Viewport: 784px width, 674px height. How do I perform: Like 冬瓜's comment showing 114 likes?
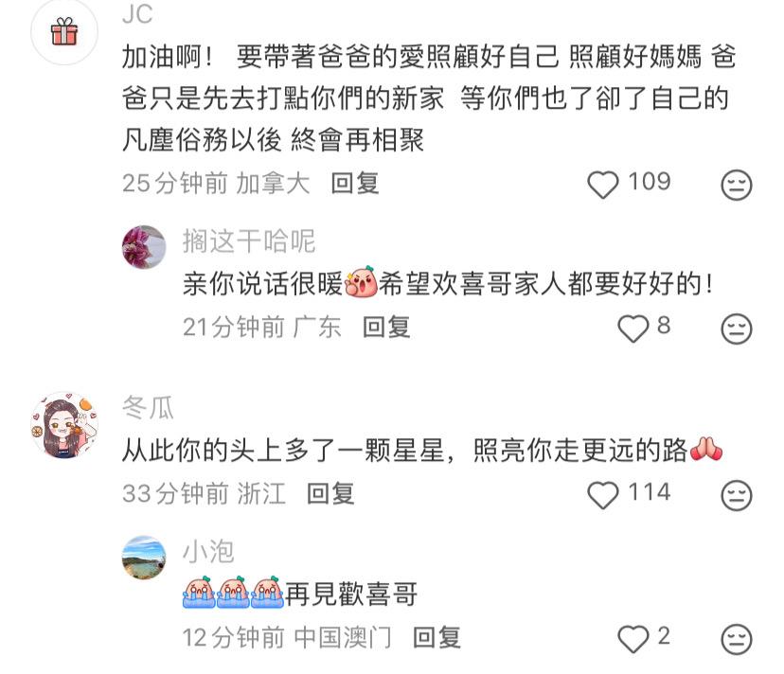[x=603, y=495]
